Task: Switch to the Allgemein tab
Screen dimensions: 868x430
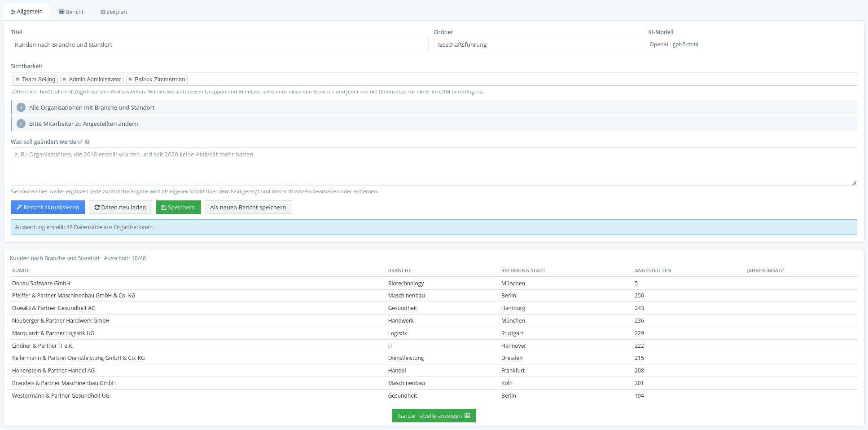Action: [26, 12]
